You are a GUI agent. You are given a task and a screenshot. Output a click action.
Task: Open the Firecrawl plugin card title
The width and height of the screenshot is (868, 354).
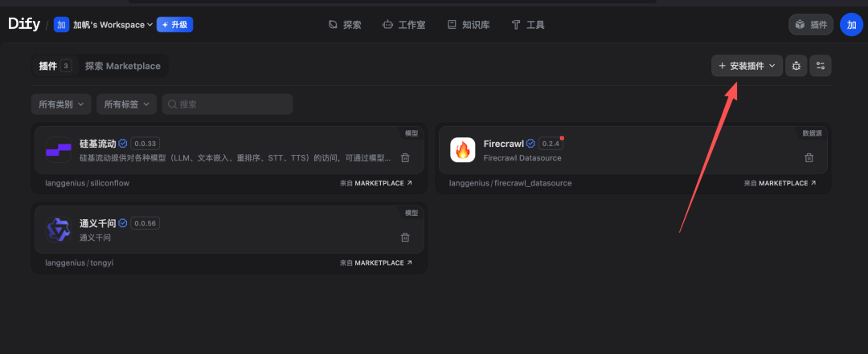click(504, 144)
